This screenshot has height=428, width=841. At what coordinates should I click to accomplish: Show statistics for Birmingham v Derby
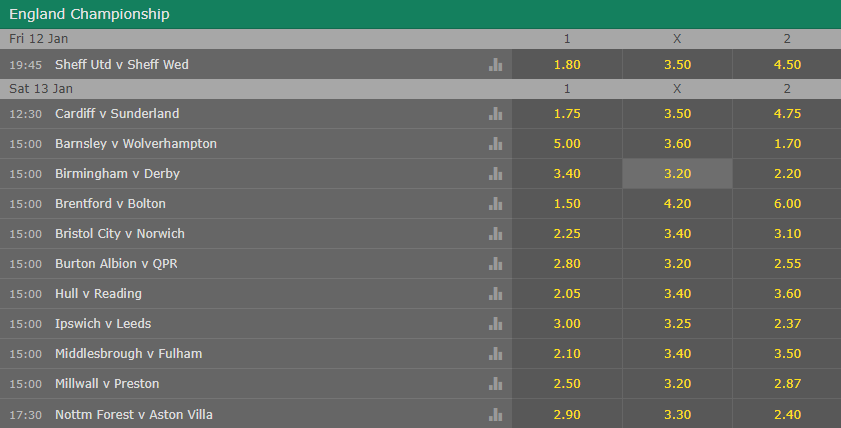(x=495, y=174)
